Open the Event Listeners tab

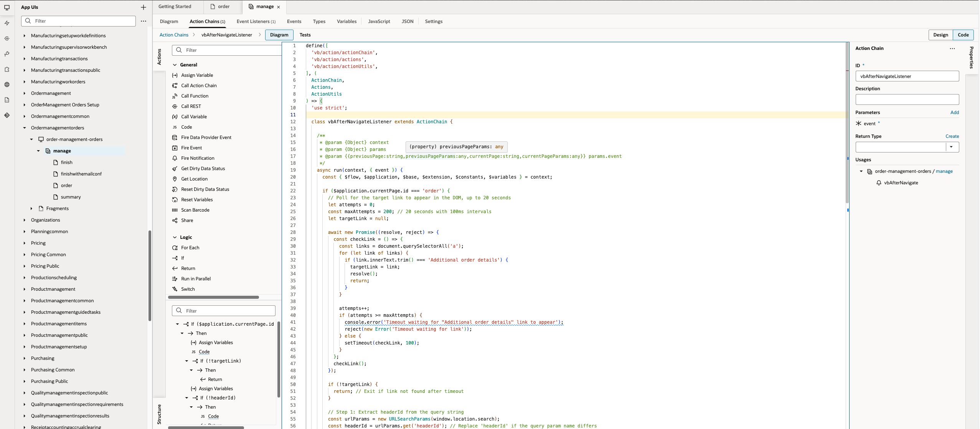tap(256, 22)
